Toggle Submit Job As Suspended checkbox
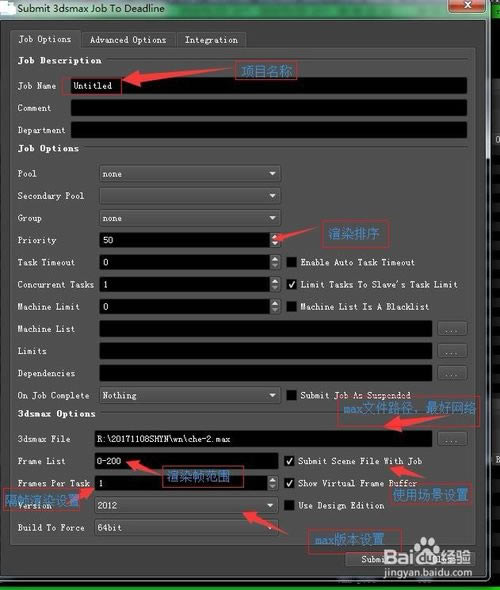 [x=292, y=395]
